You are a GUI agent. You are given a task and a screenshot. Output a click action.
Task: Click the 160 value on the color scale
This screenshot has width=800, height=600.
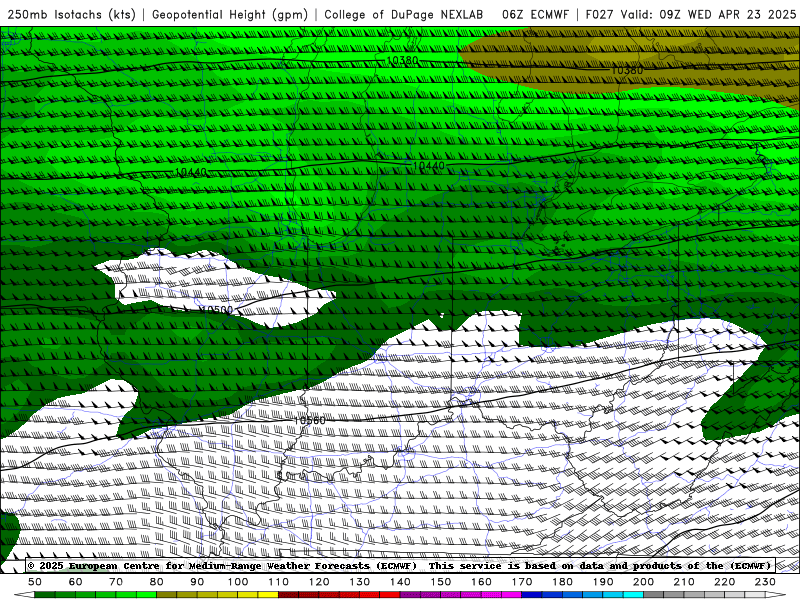481,582
